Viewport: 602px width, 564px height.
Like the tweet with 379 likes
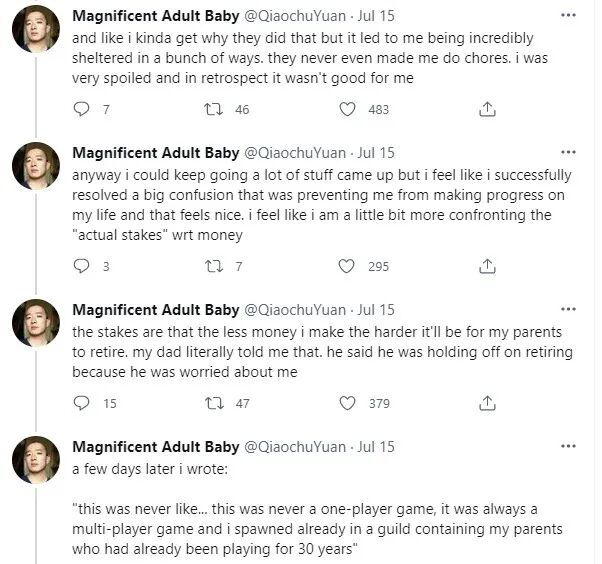347,403
